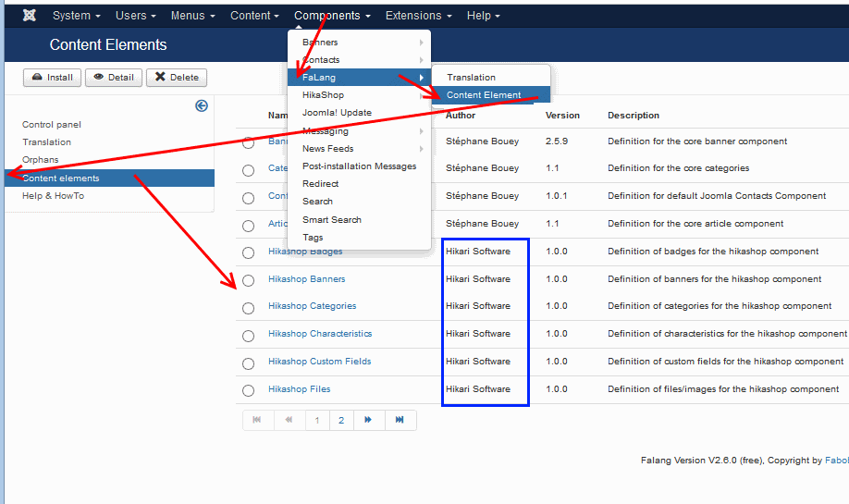
Task: Select Redirect menu entry
Action: point(359,183)
